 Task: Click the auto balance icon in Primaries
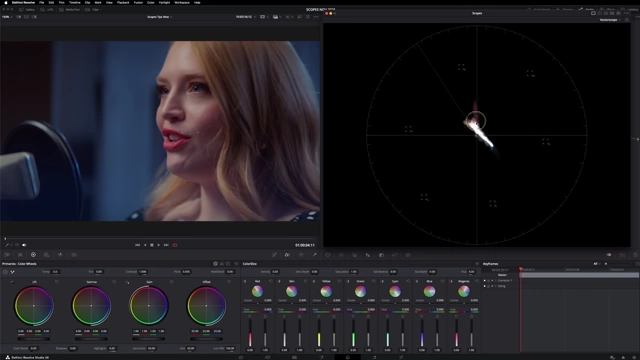click(x=5, y=272)
